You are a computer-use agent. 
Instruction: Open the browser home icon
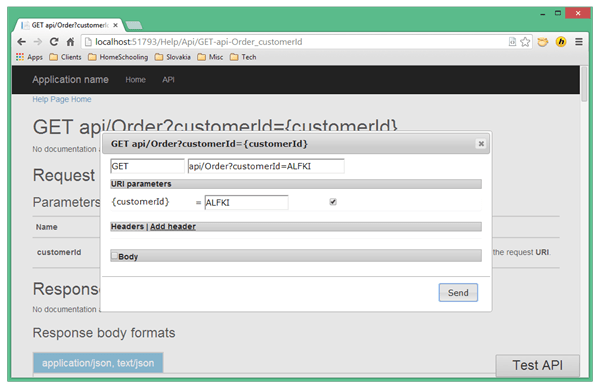[x=70, y=42]
